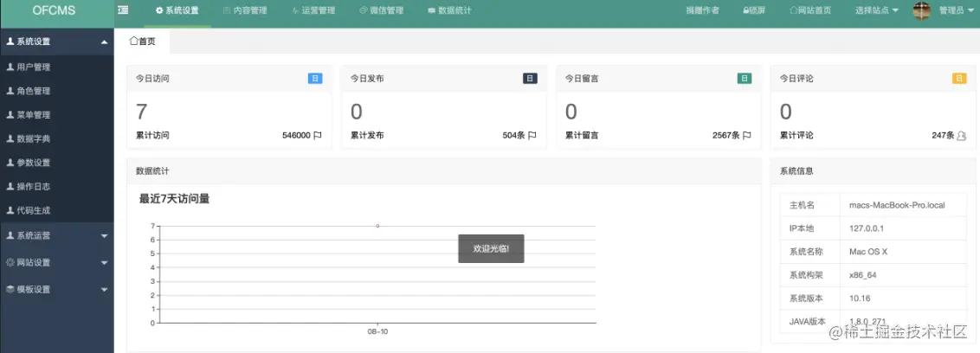Click the flag icon beside 504条
The image size is (980, 353).
532,135
